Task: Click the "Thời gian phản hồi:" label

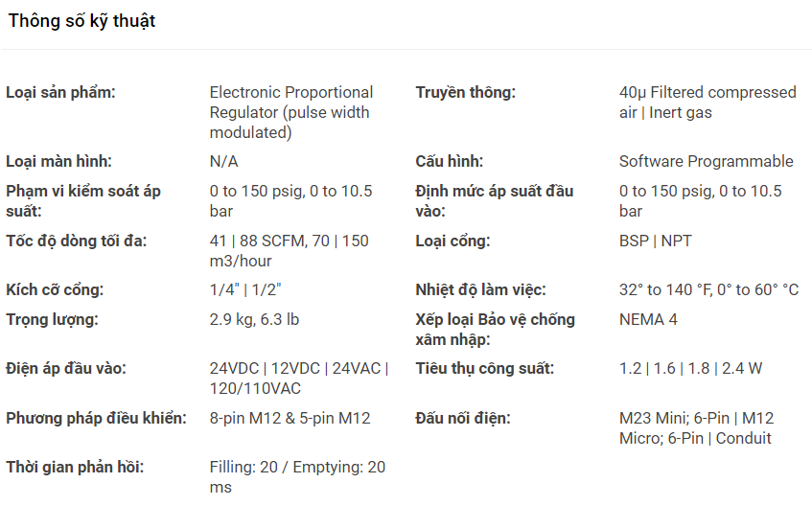Action: [75, 467]
